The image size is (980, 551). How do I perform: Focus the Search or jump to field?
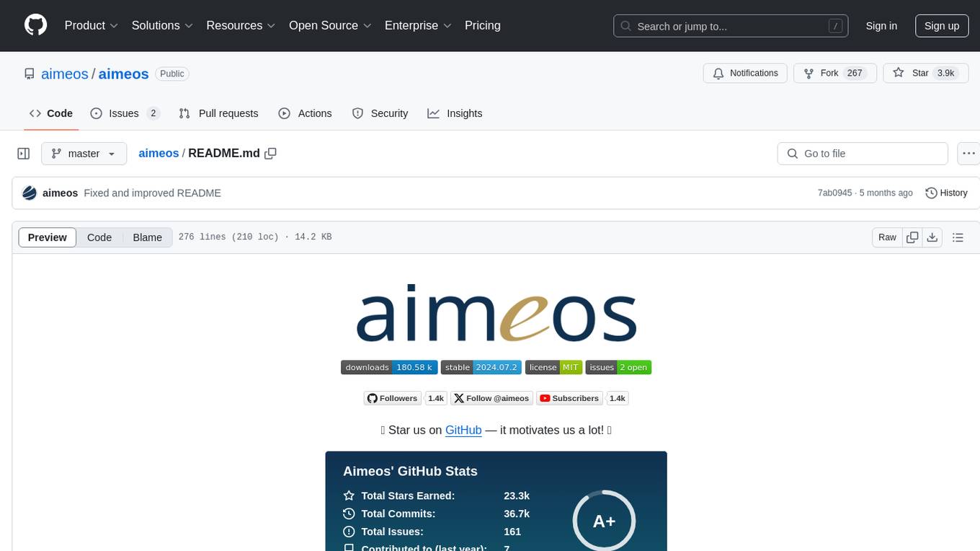point(730,26)
